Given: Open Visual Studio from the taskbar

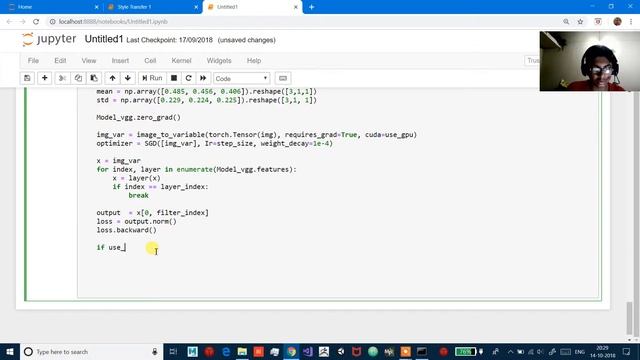Looking at the screenshot, I should [x=307, y=351].
